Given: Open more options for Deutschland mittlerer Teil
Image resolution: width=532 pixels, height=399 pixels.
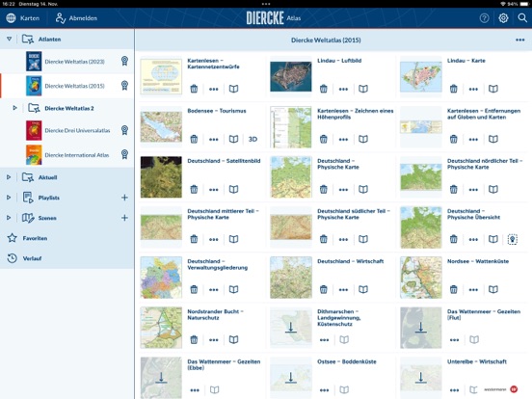Looking at the screenshot, I should coord(214,240).
